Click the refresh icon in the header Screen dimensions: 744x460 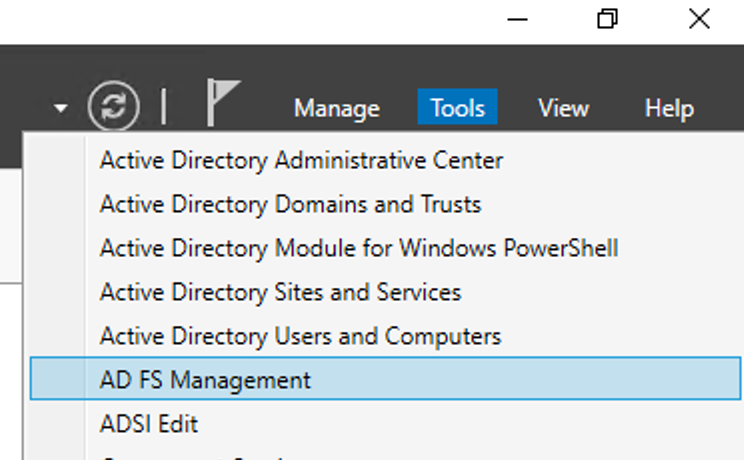coord(113,106)
